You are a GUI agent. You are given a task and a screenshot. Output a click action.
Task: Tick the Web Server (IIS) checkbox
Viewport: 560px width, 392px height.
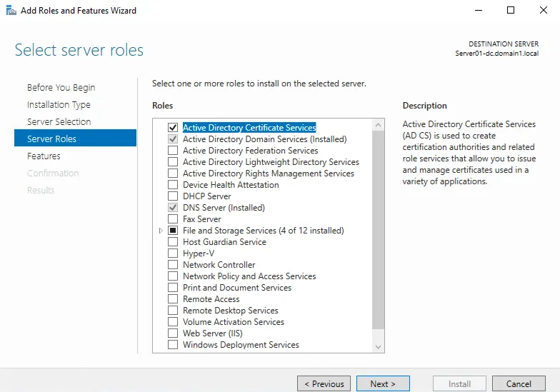coord(173,333)
